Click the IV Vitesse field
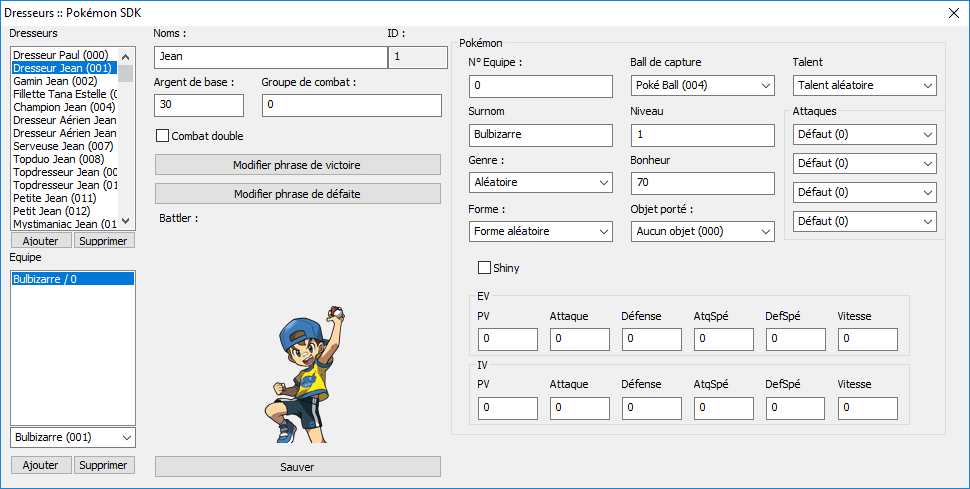The height and width of the screenshot is (489, 970). 868,408
